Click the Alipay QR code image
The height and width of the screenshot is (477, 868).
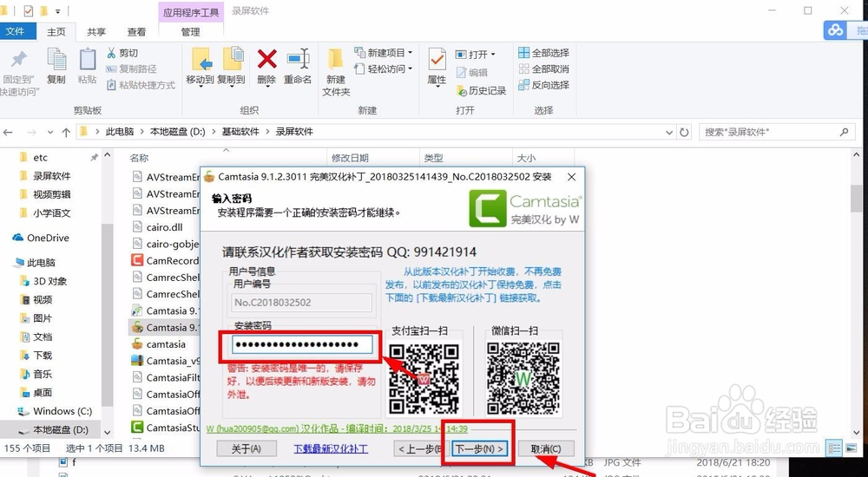click(x=424, y=380)
